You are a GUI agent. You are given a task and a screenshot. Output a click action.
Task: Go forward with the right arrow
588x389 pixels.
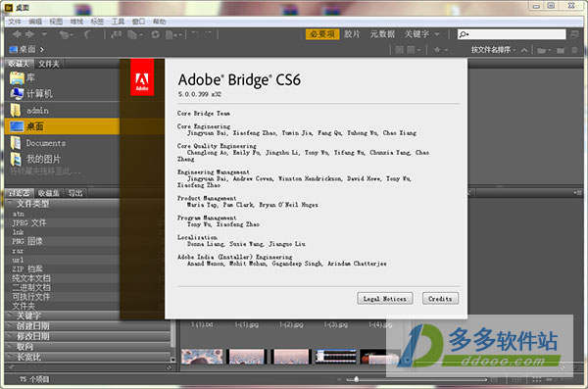(30, 34)
